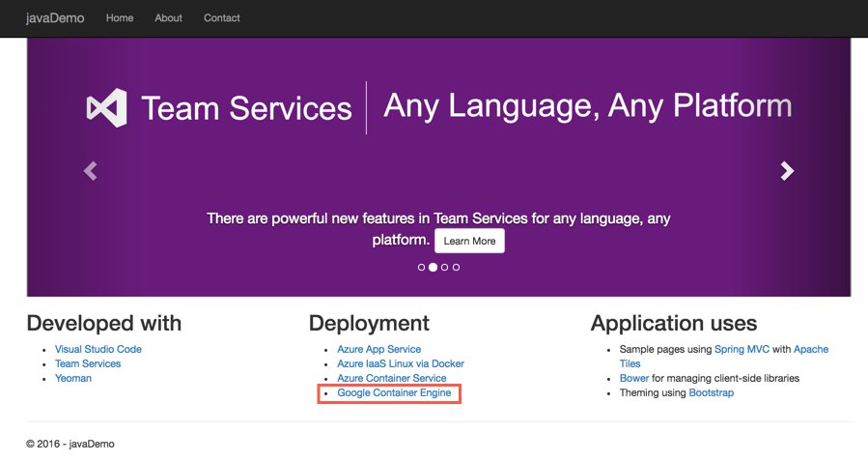
Task: Click the Deployment heading
Action: pos(369,323)
